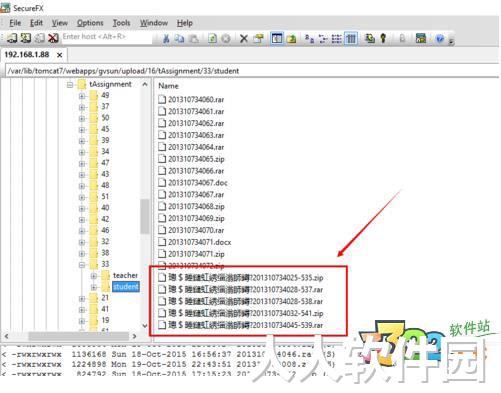Click the tree panel vertical scrollbar thumb
This screenshot has height=393, width=501.
[x=145, y=217]
